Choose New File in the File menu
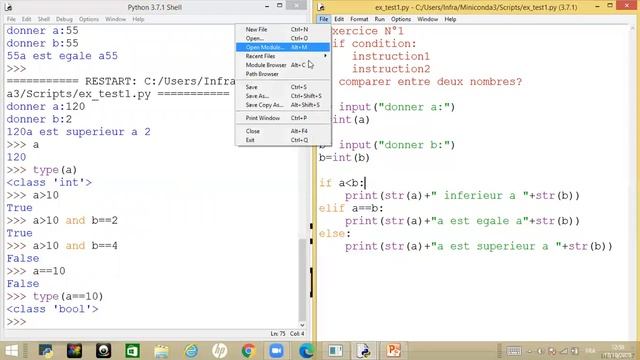 [282, 29]
